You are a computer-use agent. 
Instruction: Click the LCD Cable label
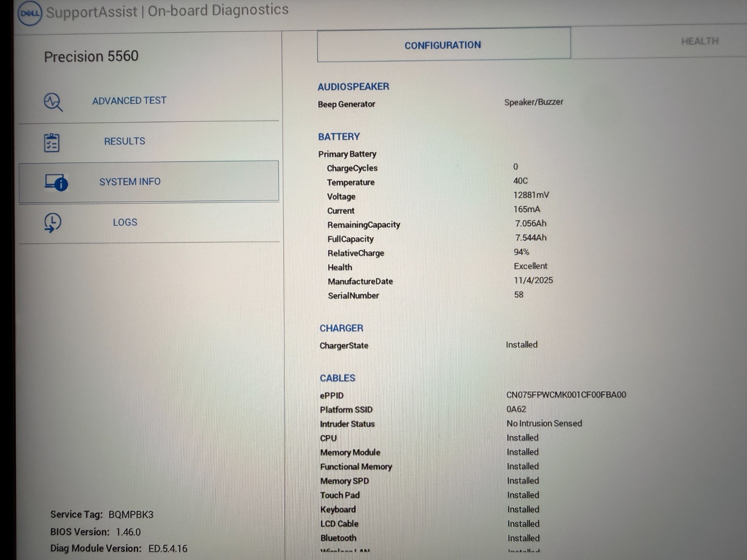pyautogui.click(x=339, y=524)
